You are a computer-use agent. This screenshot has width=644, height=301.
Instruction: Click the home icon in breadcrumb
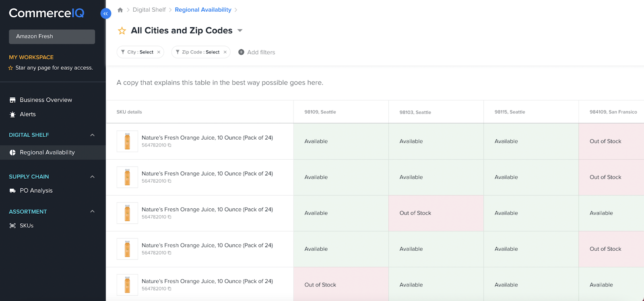[x=120, y=10]
